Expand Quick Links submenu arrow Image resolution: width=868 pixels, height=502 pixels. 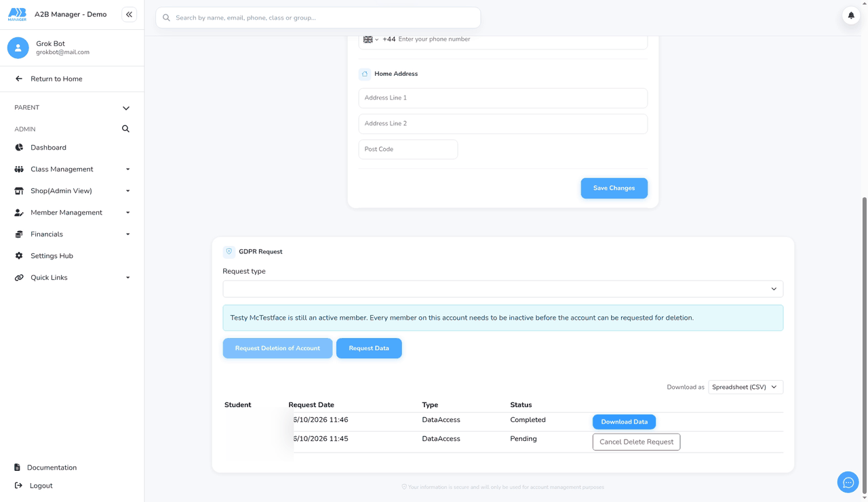coord(127,278)
